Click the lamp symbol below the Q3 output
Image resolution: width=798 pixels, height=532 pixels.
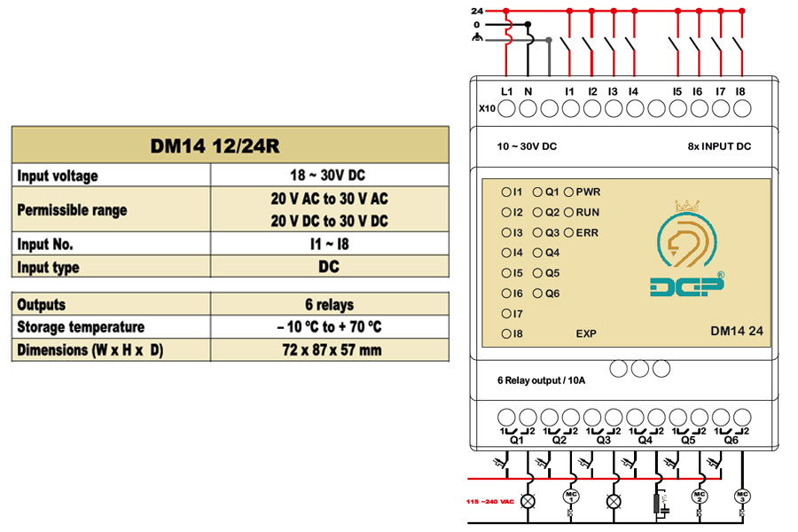[x=614, y=502]
